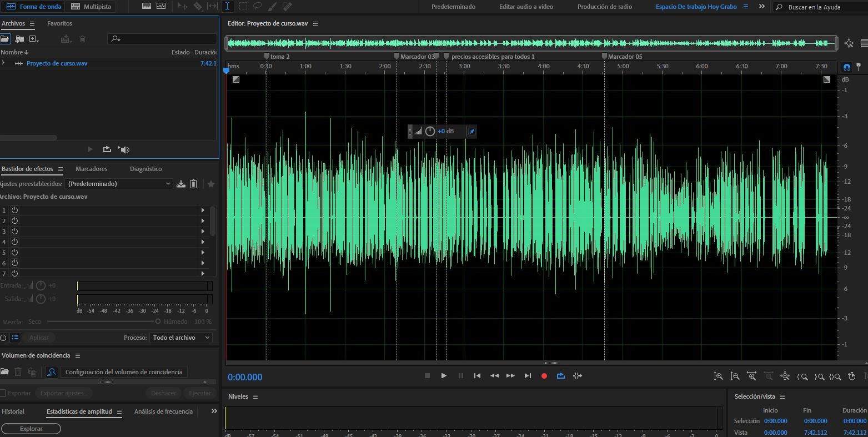Click the Mezcla Seco/Húmedo slider
The height and width of the screenshot is (437, 868).
[x=103, y=322]
